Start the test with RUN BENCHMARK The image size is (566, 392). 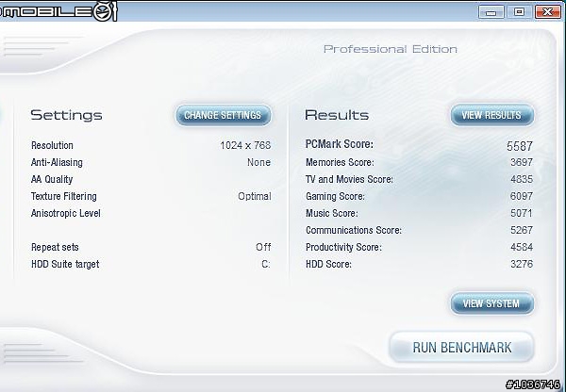click(461, 348)
